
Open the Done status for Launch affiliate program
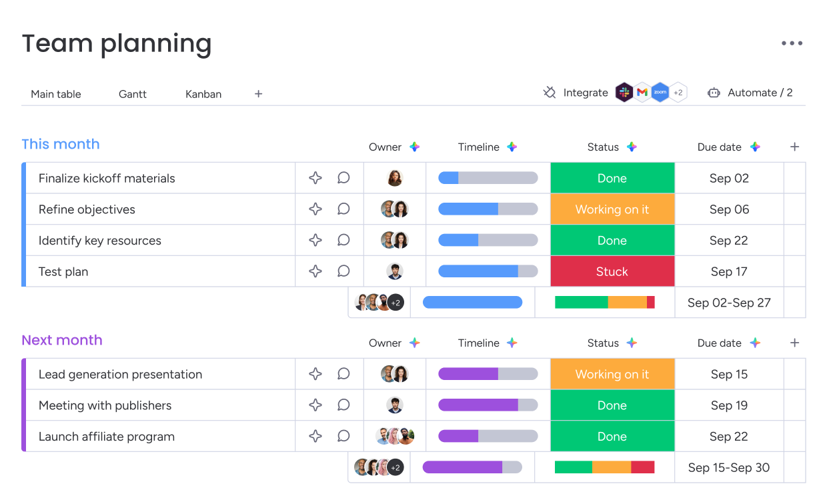[x=612, y=437]
